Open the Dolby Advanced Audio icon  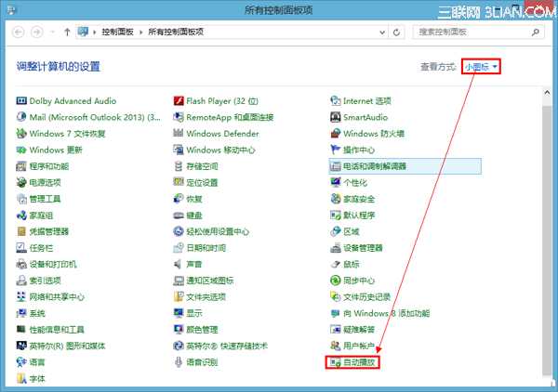coord(21,101)
